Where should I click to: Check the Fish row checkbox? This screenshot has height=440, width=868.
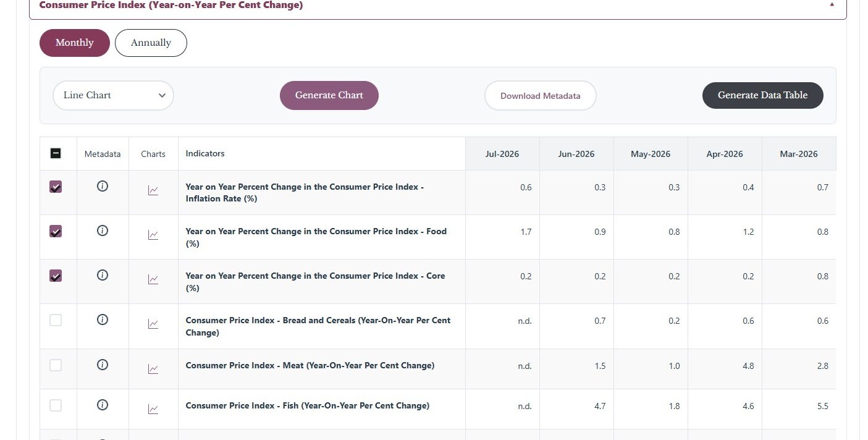tap(56, 405)
